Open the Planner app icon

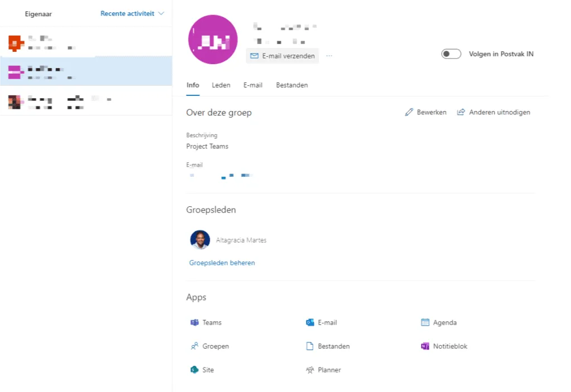328,370
